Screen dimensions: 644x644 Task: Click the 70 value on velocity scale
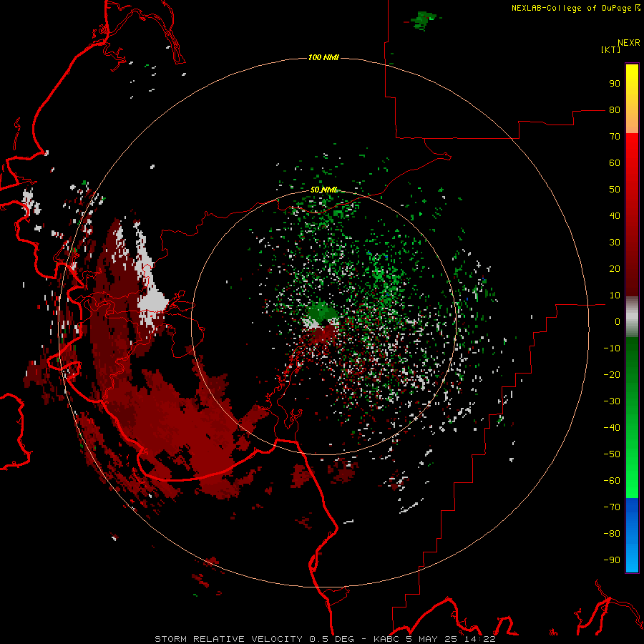point(615,137)
